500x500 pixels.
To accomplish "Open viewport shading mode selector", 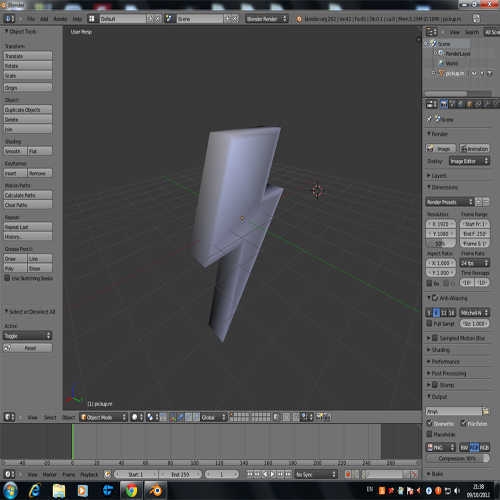I will (x=137, y=417).
